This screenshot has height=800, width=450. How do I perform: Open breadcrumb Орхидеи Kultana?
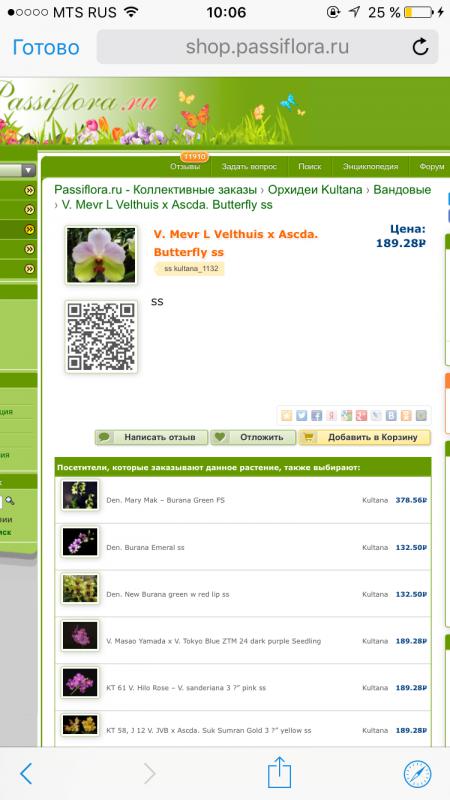tap(315, 190)
